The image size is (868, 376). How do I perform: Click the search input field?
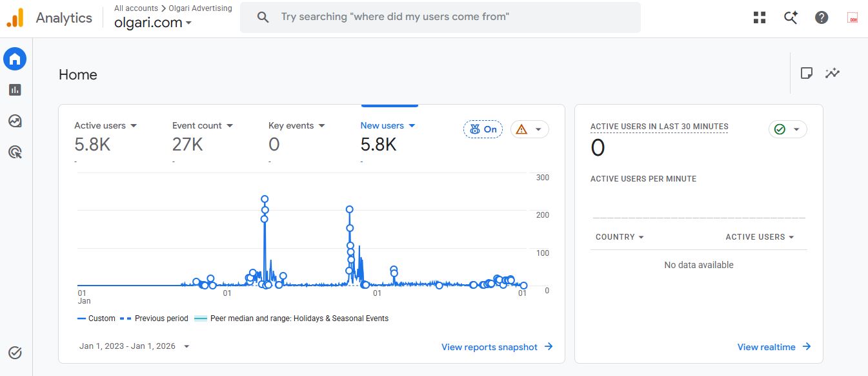[x=440, y=17]
